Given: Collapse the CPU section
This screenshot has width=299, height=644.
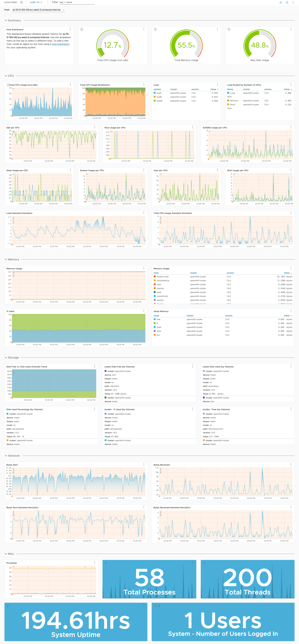Looking at the screenshot, I should point(6,76).
